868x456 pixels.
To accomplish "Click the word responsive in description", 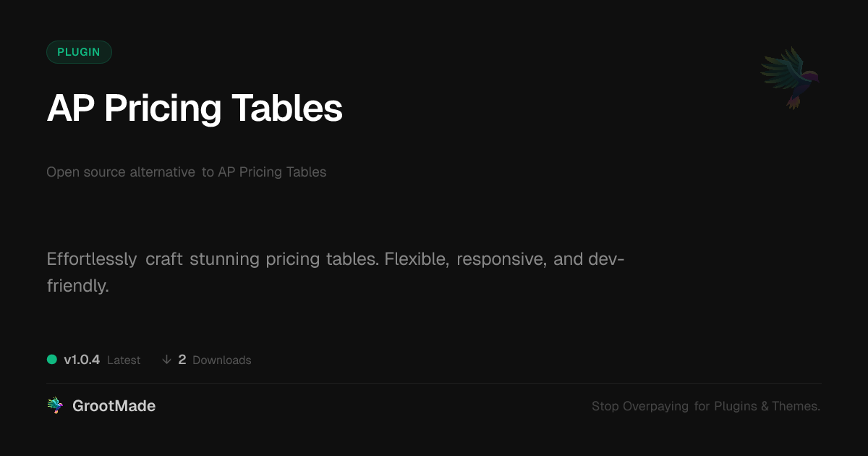I will pyautogui.click(x=501, y=259).
